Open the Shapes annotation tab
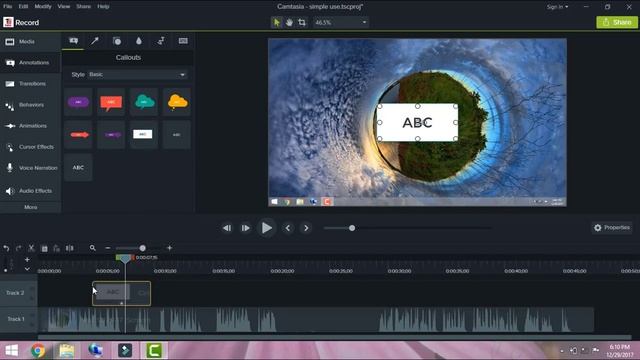The height and width of the screenshot is (360, 640). pyautogui.click(x=117, y=41)
